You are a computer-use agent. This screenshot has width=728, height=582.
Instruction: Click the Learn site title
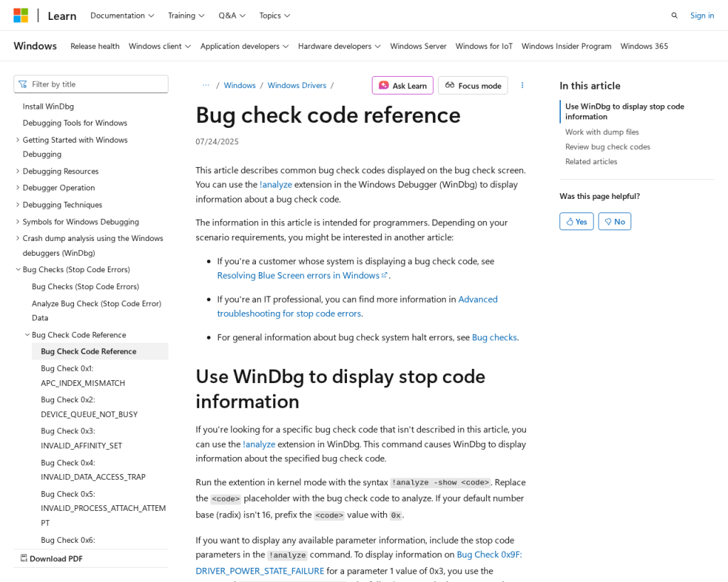[x=62, y=16]
